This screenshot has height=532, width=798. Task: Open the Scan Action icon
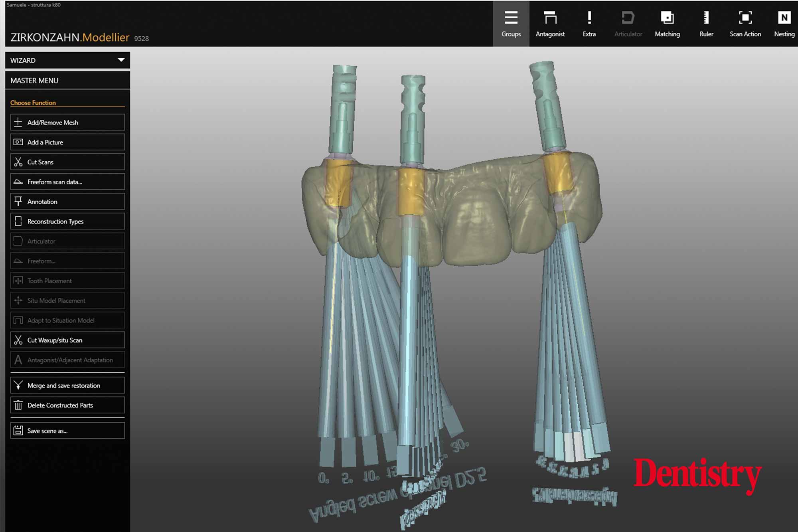(745, 18)
